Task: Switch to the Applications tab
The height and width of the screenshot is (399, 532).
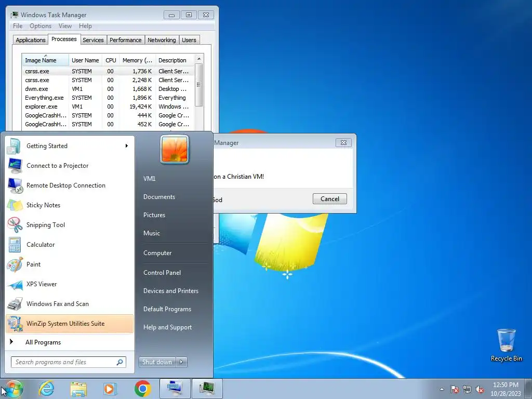Action: click(31, 40)
